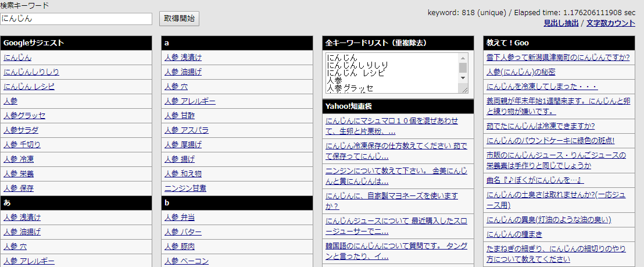644x267 pixels.
Task: Open the Yahoo question about にんじんにマシュマロ１０個
Action: pyautogui.click(x=391, y=126)
